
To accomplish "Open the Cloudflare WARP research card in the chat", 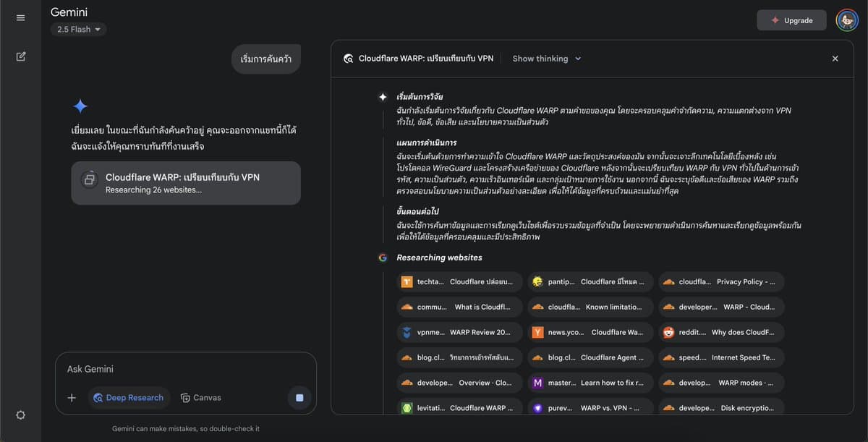I will tap(186, 183).
